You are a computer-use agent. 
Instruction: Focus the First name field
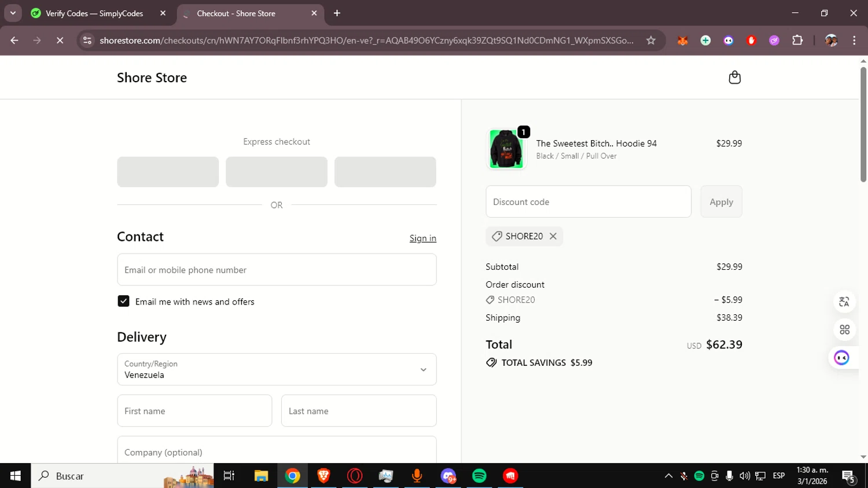pos(194,411)
